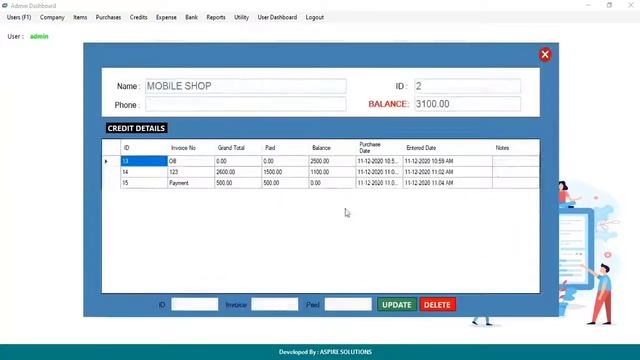This screenshot has width=640, height=360.
Task: Click Balance cell 1100.00
Action: (332, 172)
